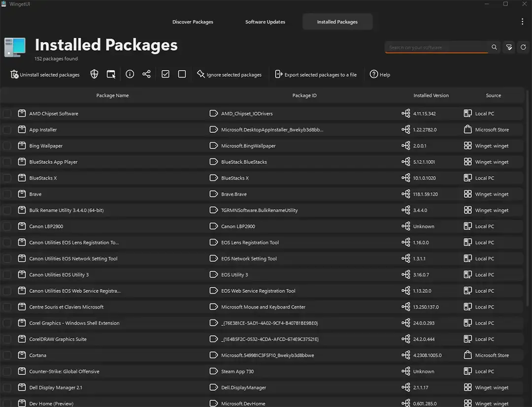Click the tag icon beside Brave.Brave ID
The height and width of the screenshot is (407, 532).
213,194
